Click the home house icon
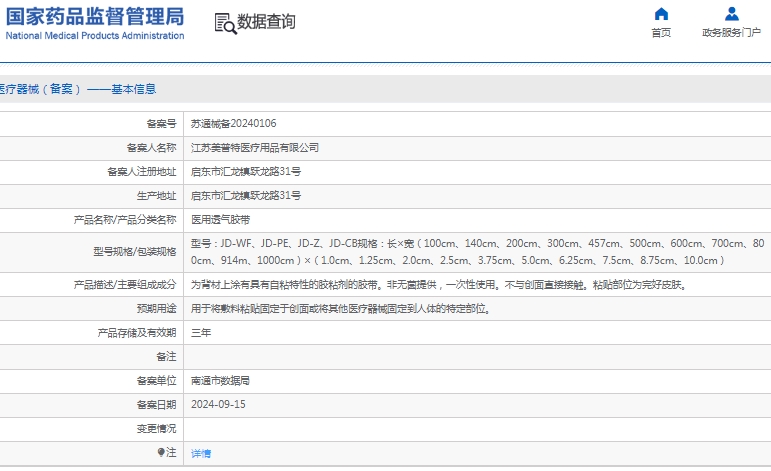771x471 pixels. click(x=661, y=14)
